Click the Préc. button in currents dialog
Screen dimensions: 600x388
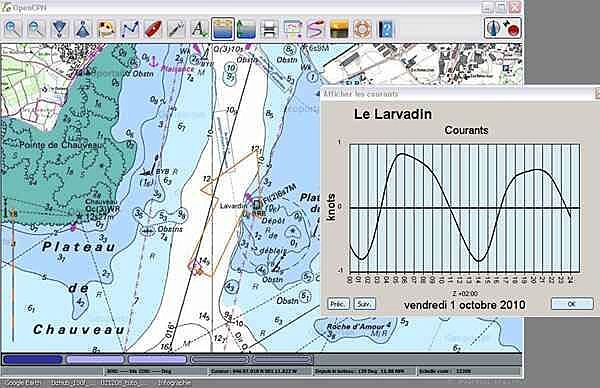pos(338,304)
